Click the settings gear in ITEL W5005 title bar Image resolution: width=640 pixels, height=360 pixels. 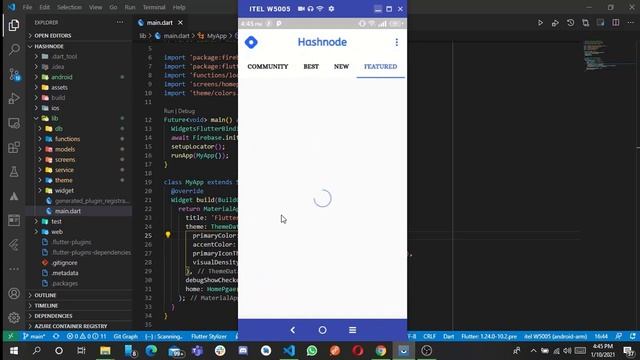[331, 9]
